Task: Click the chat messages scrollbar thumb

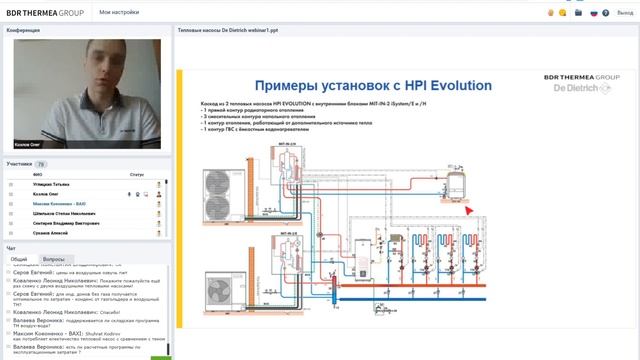Action: 168,349
